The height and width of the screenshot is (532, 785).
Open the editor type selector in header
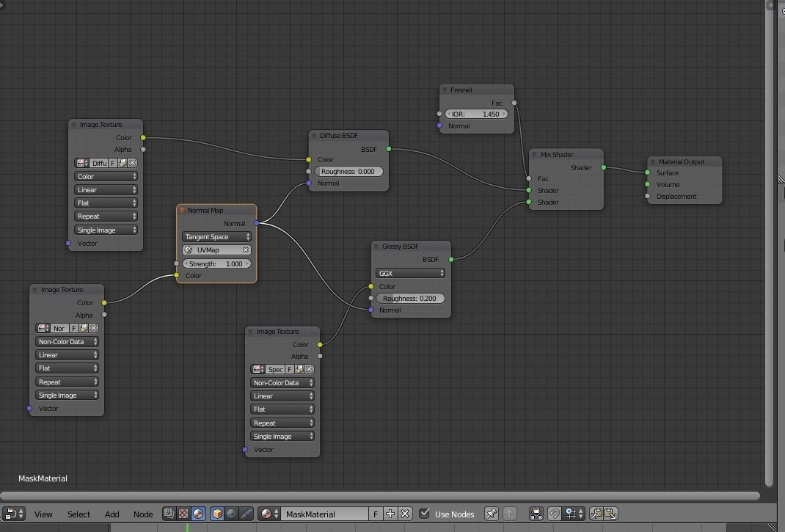14,514
